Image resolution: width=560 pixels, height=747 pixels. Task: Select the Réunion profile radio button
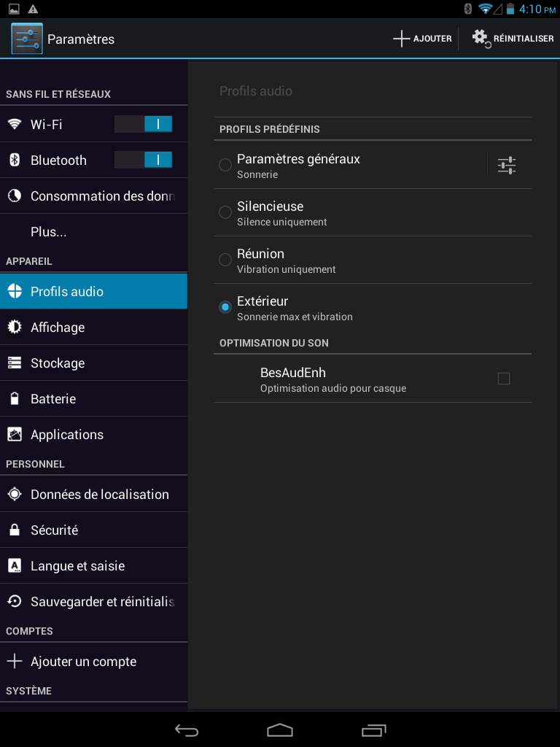click(x=225, y=260)
